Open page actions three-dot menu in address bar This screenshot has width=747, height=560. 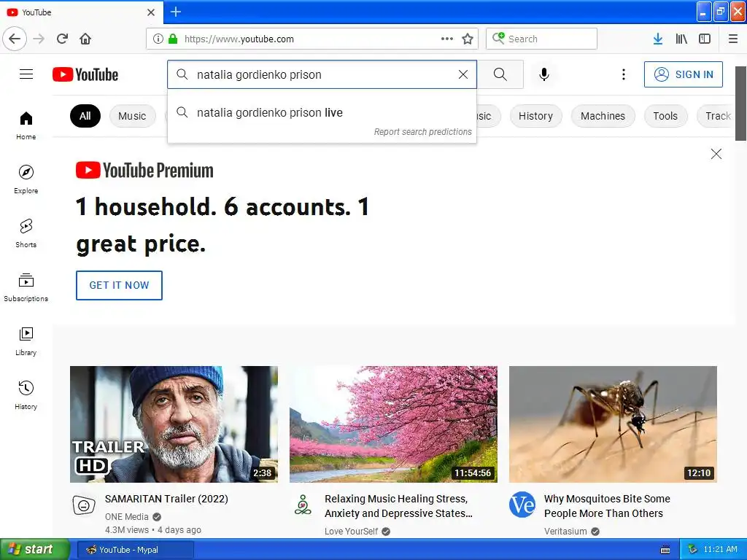click(447, 39)
